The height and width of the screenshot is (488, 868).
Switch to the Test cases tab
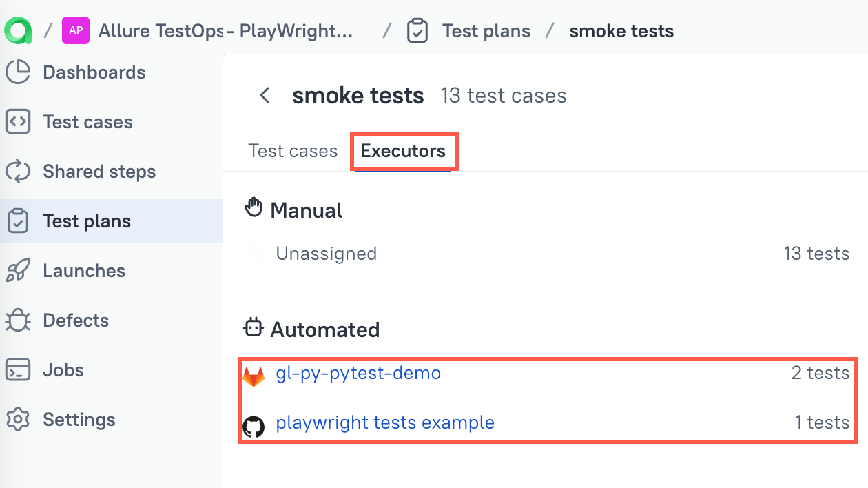[293, 151]
